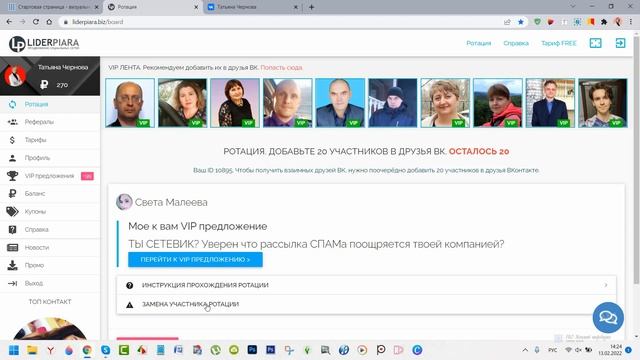Click the bookmark star in address bar

(x=521, y=22)
